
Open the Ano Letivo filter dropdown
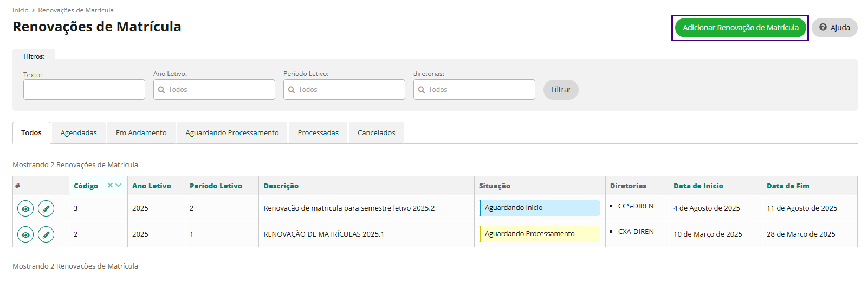pos(214,90)
